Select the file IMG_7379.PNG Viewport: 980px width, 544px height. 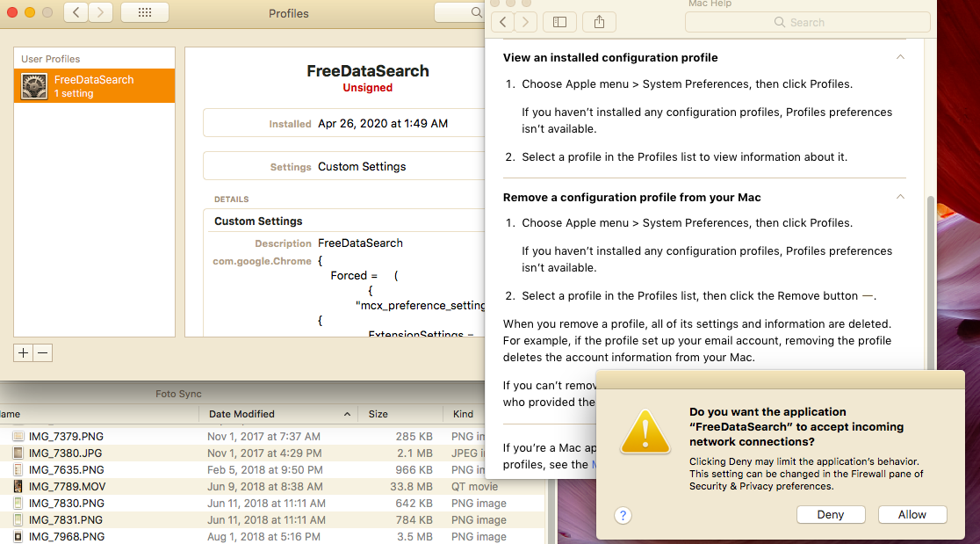(x=66, y=437)
